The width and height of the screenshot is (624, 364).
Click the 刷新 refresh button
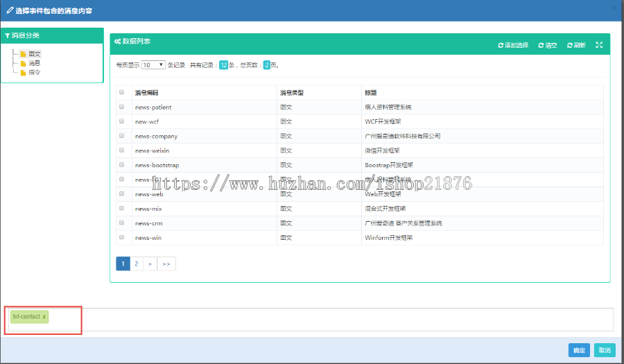point(576,45)
